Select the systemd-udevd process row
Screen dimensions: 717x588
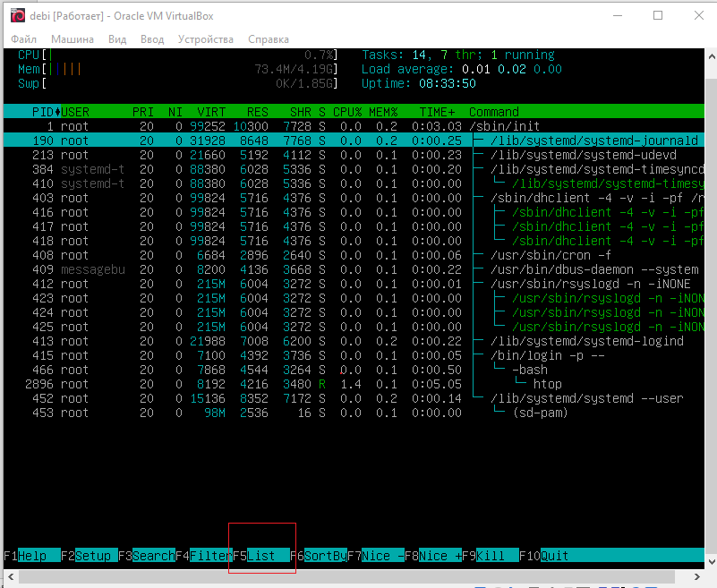pyautogui.click(x=354, y=155)
